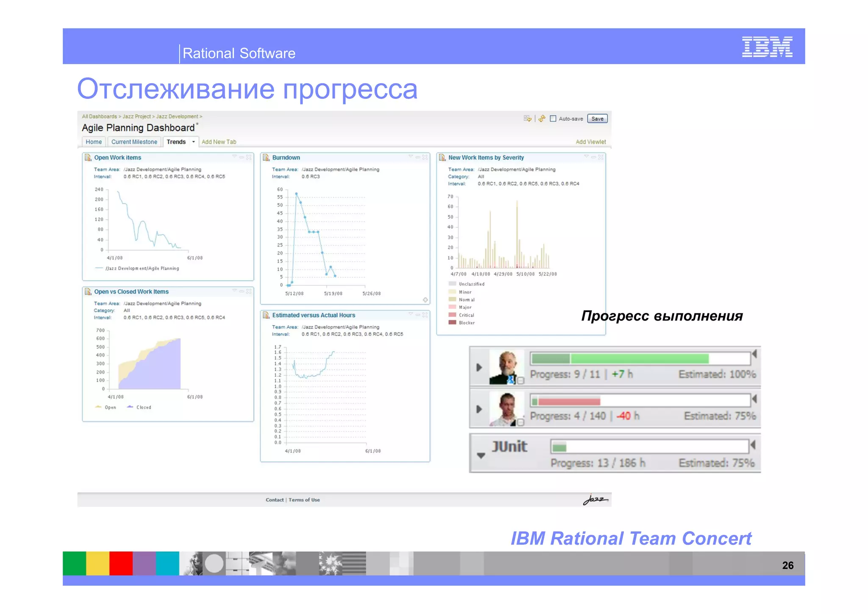
Task: Enable the Auto-save checkbox
Action: [x=553, y=119]
